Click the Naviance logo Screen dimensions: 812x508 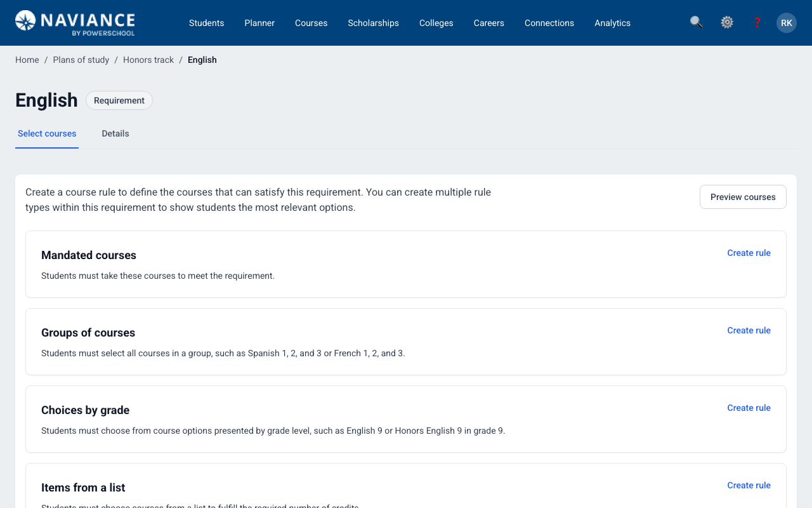coord(74,23)
